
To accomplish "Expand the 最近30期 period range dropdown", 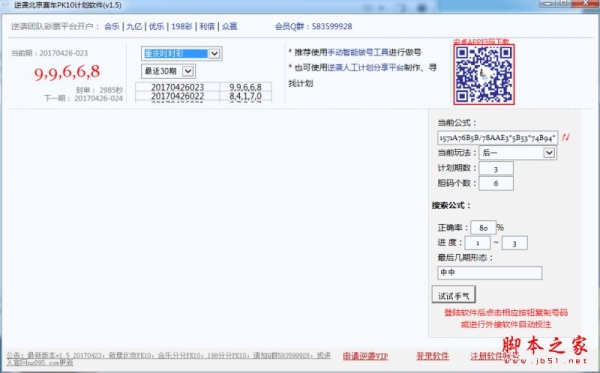I will pyautogui.click(x=188, y=71).
